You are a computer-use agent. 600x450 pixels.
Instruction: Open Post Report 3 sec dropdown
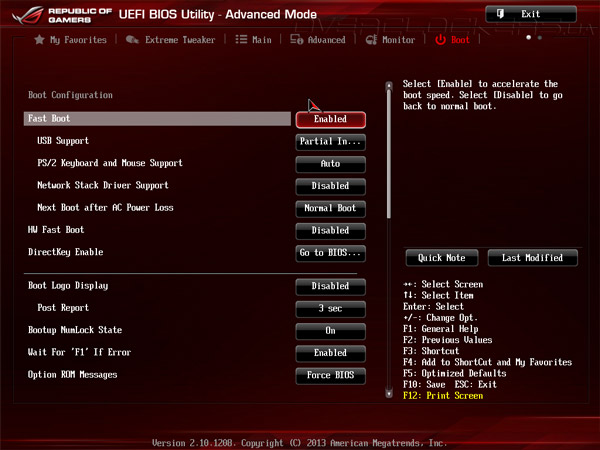click(x=330, y=308)
